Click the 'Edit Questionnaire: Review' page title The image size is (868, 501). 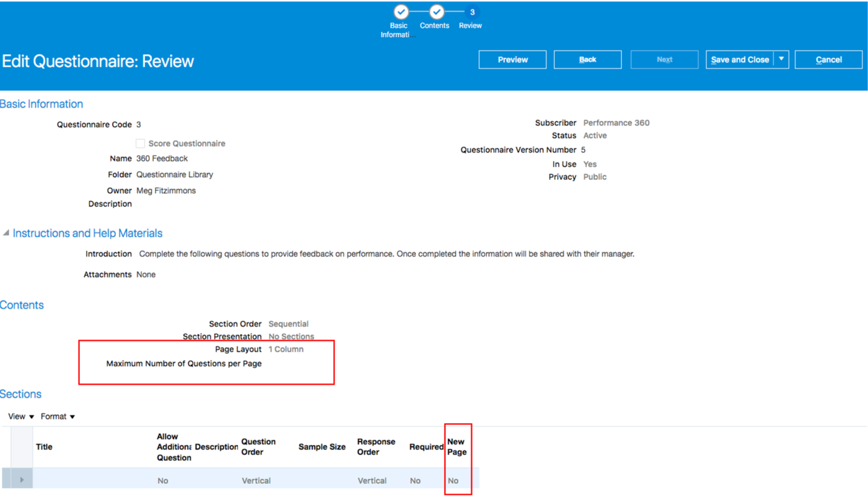coord(98,61)
